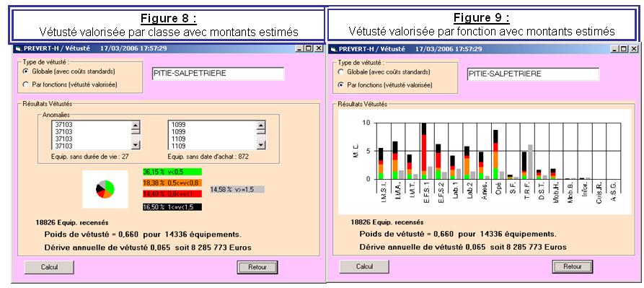Click the scroll-up arrow of the 37103 anomalies list

click(136, 125)
